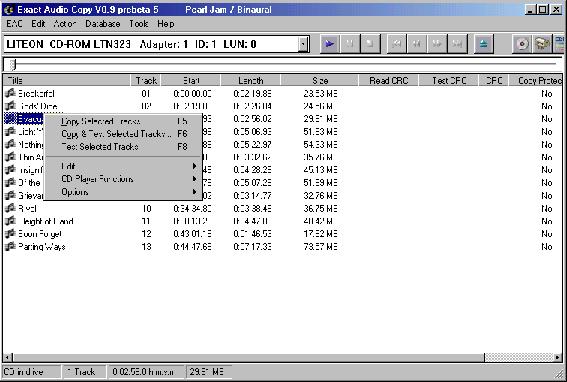Click track number 10 cell

146,208
